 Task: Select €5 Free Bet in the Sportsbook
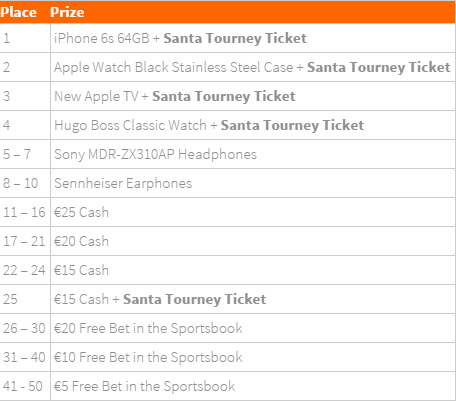[x=144, y=386]
